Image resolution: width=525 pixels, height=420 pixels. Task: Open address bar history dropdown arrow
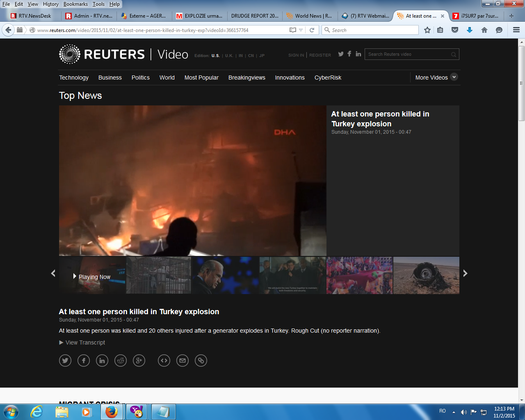click(x=301, y=30)
